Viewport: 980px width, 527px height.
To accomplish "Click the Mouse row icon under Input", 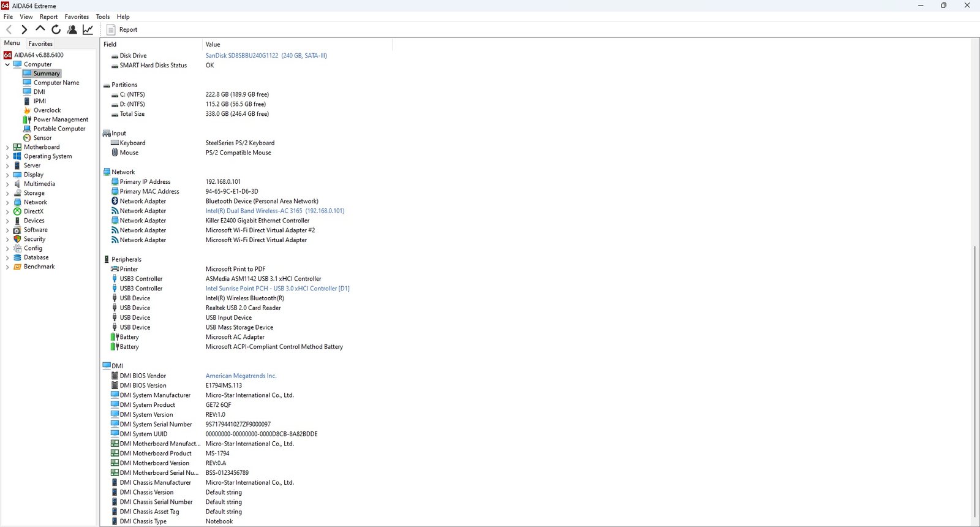I will click(x=115, y=153).
